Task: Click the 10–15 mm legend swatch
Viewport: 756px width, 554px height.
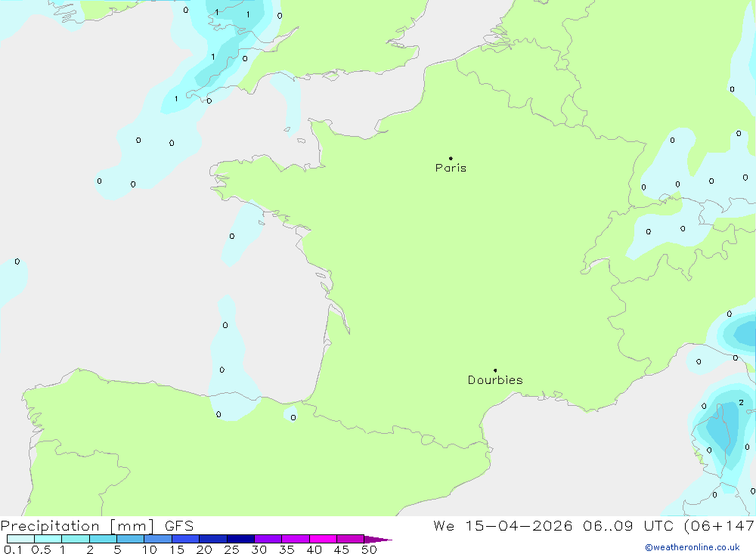Action: tap(158, 539)
